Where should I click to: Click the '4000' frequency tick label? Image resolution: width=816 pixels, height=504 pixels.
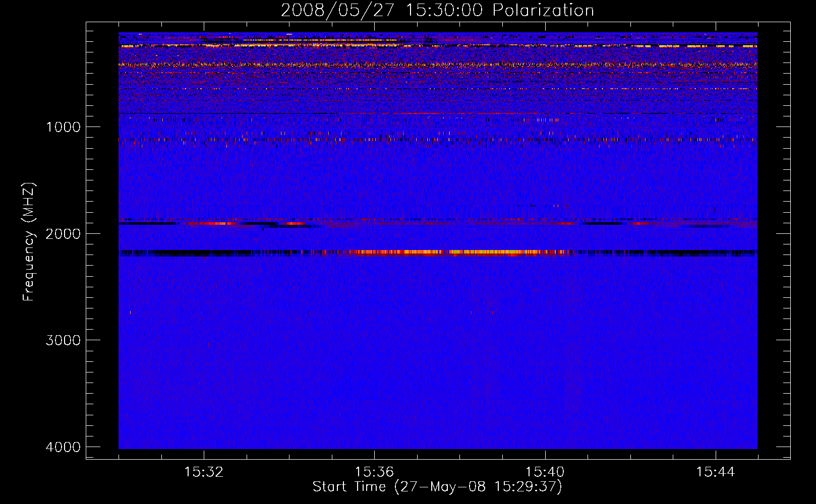pos(63,447)
